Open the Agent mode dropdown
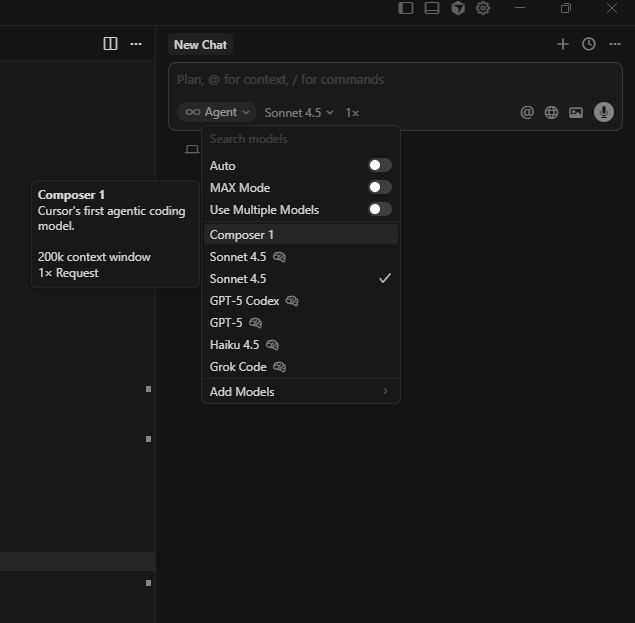Screen dimensions: 635x623 click(217, 112)
